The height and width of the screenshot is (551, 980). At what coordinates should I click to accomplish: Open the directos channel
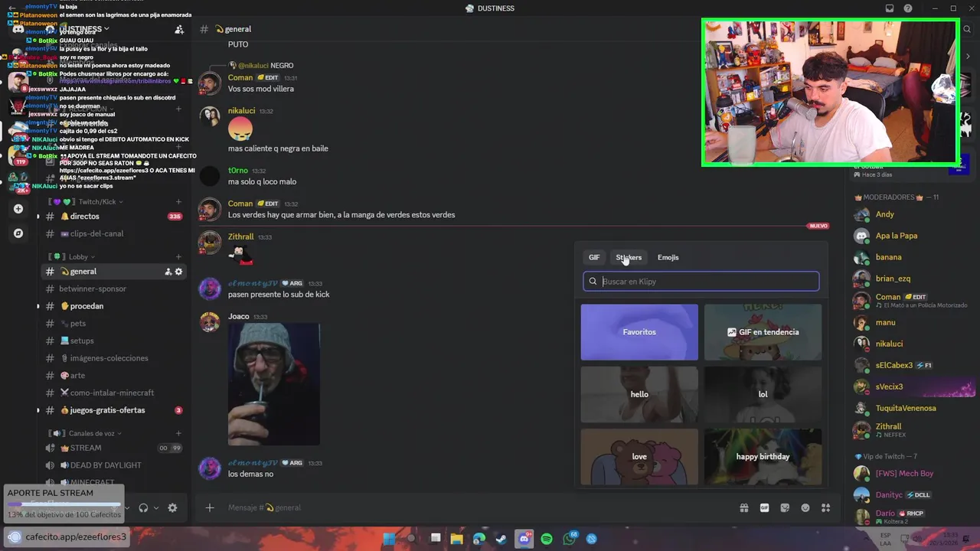coord(113,216)
